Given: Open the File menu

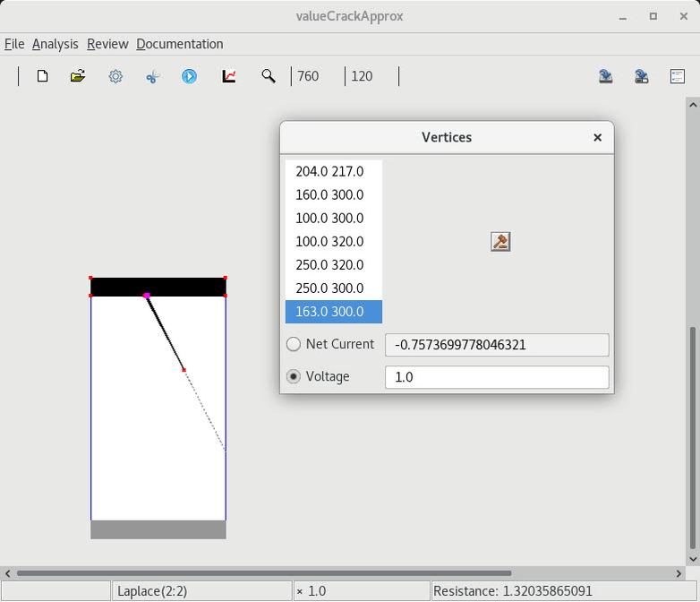Looking at the screenshot, I should tap(14, 44).
